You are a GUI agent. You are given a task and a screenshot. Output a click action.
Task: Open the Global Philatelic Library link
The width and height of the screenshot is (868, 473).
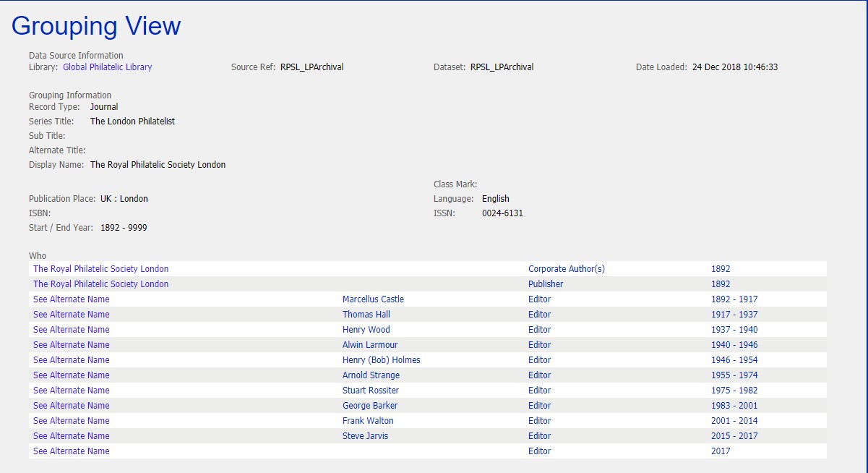coord(108,67)
